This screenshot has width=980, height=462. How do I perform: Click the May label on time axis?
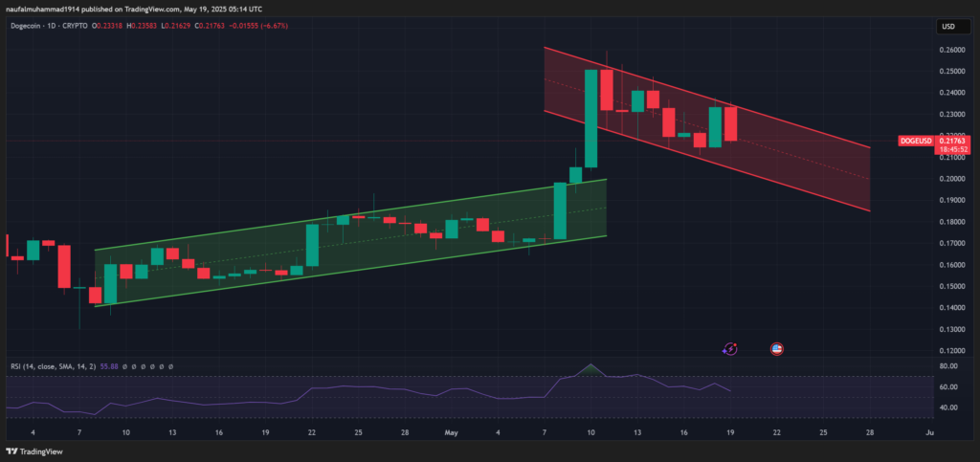point(452,432)
